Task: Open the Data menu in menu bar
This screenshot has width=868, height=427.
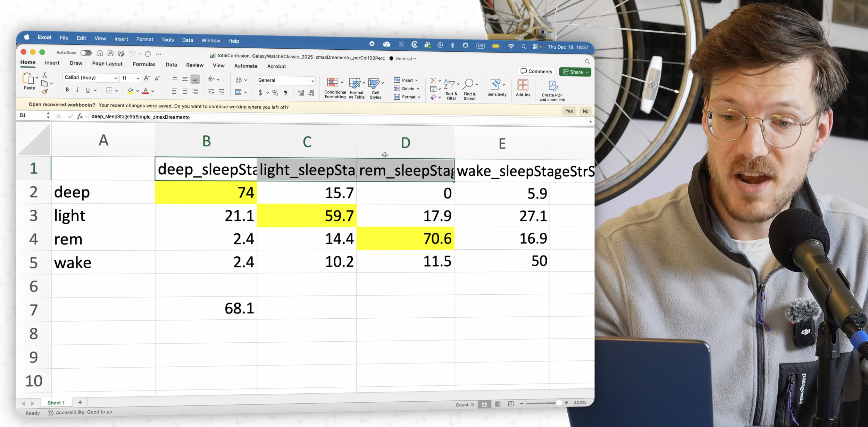Action: point(187,40)
